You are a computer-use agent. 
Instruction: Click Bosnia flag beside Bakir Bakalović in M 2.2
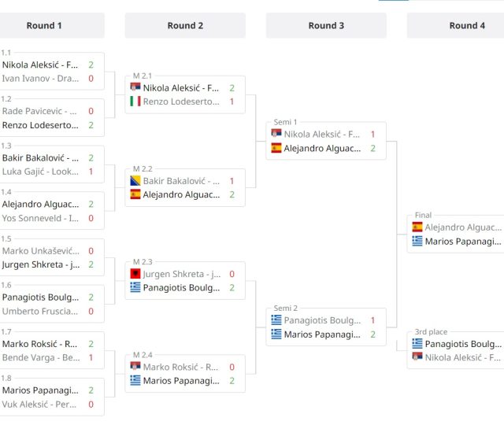[x=135, y=180]
